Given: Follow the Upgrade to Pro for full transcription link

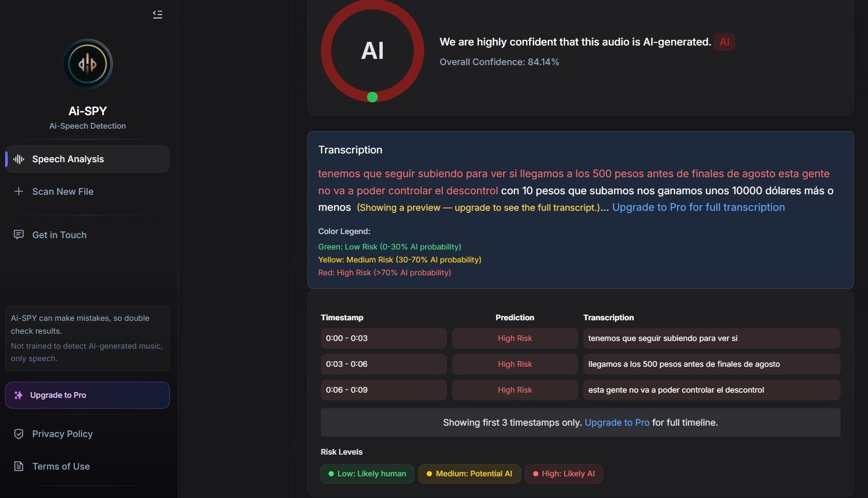Looking at the screenshot, I should (699, 207).
